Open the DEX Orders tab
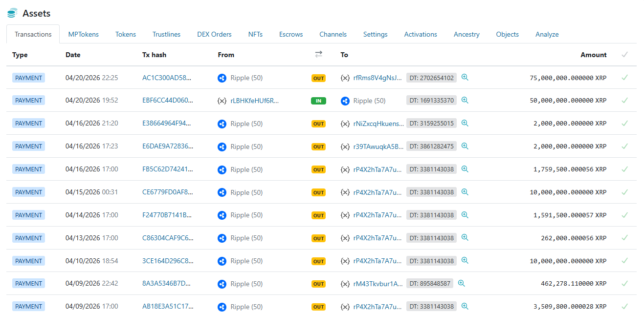 coord(214,34)
